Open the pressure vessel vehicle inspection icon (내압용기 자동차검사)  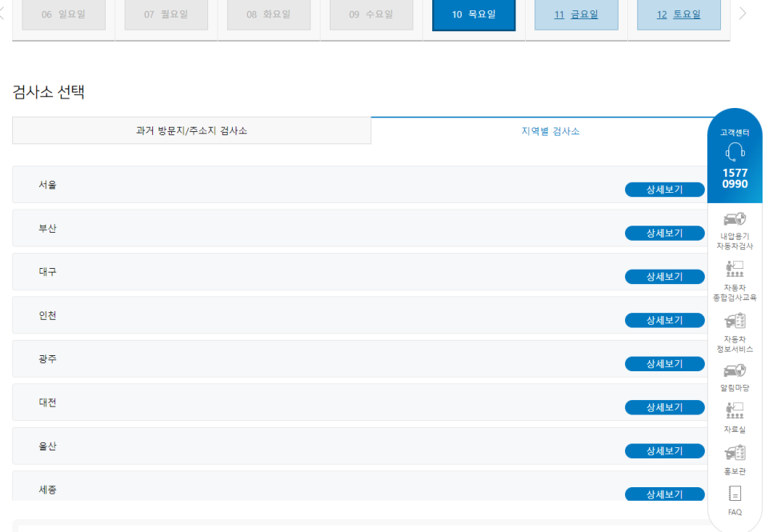click(x=735, y=219)
